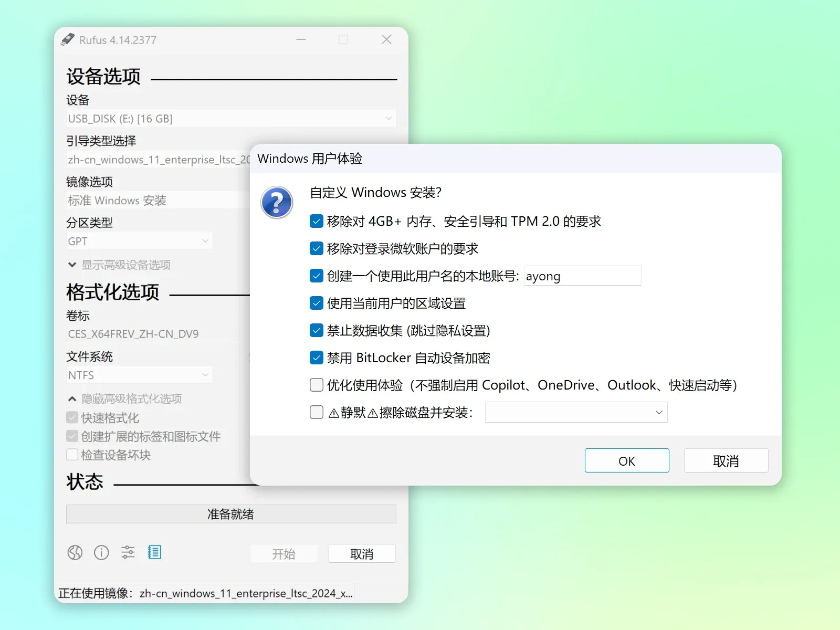Toggle 创建一个使用此用户名的本地账号 checkbox
Image resolution: width=840 pixels, height=630 pixels.
click(317, 276)
